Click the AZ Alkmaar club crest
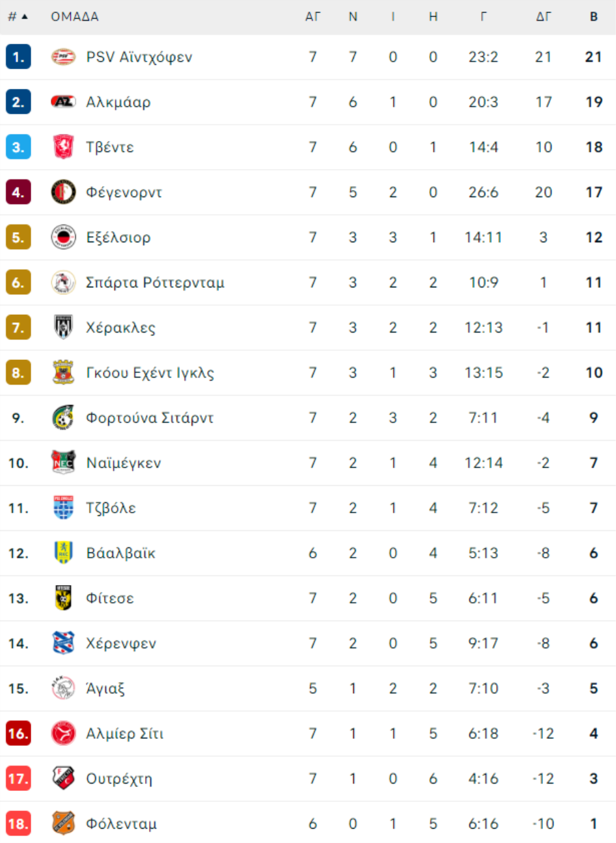Screen dimensions: 616x843 tap(64, 102)
